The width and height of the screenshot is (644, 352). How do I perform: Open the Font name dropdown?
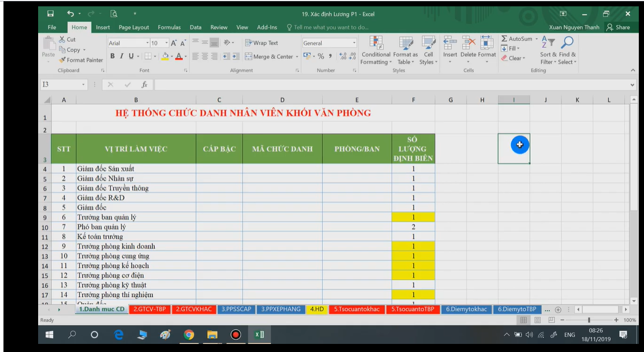[147, 43]
